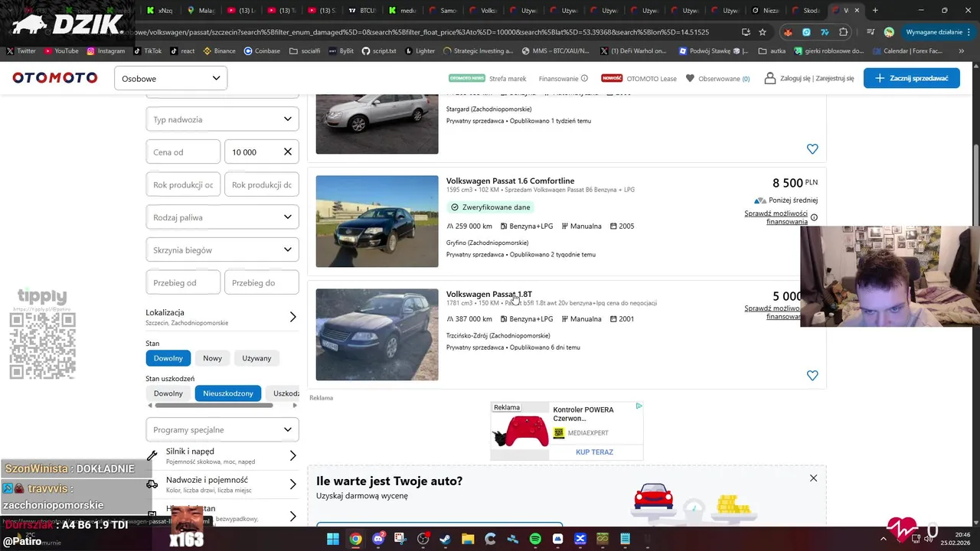Open the autka bookmarks folder
Screen dimensions: 980x551
(x=772, y=51)
